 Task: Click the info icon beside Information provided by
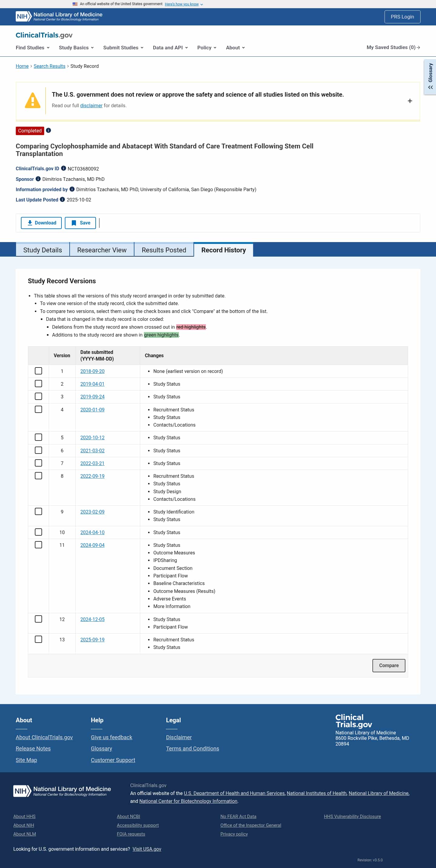click(72, 189)
